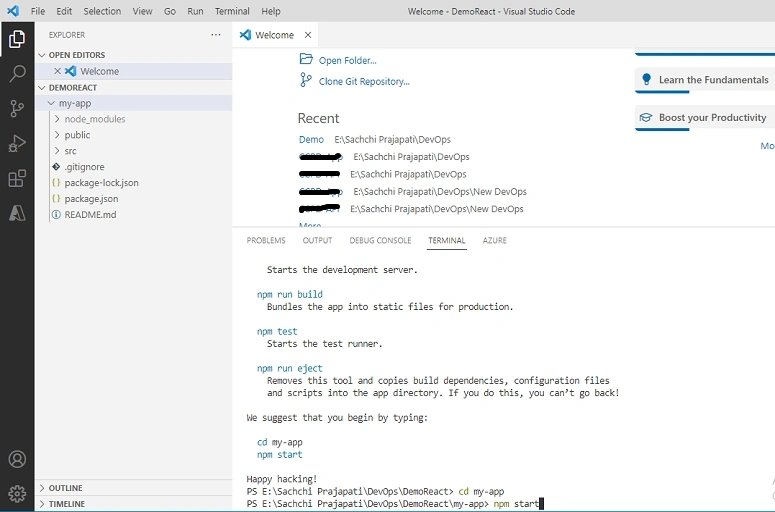Open the Manage gear icon
The image size is (775, 512).
tap(17, 493)
